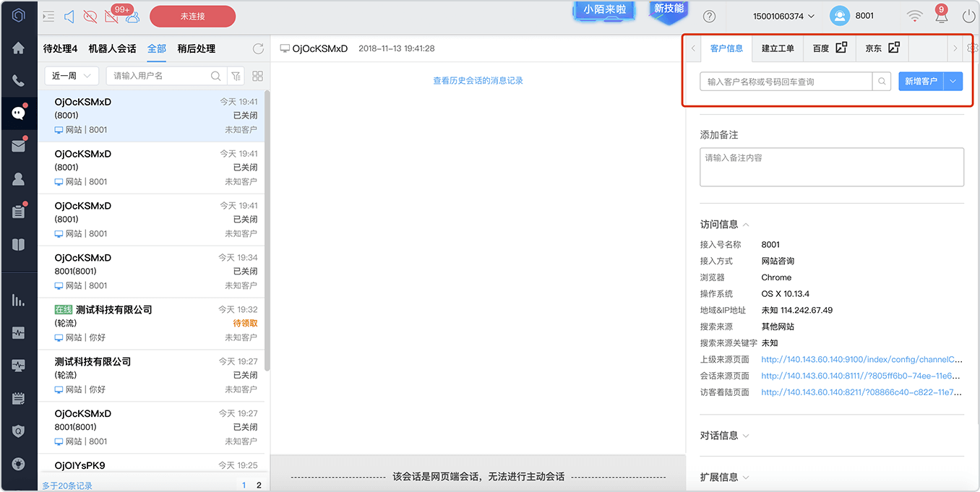Open the phone calls section in sidebar
The width and height of the screenshot is (980, 492).
[18, 81]
